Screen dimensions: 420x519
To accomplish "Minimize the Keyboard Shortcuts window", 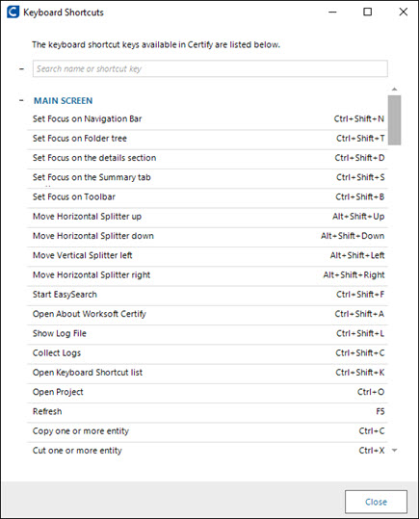I will 332,12.
